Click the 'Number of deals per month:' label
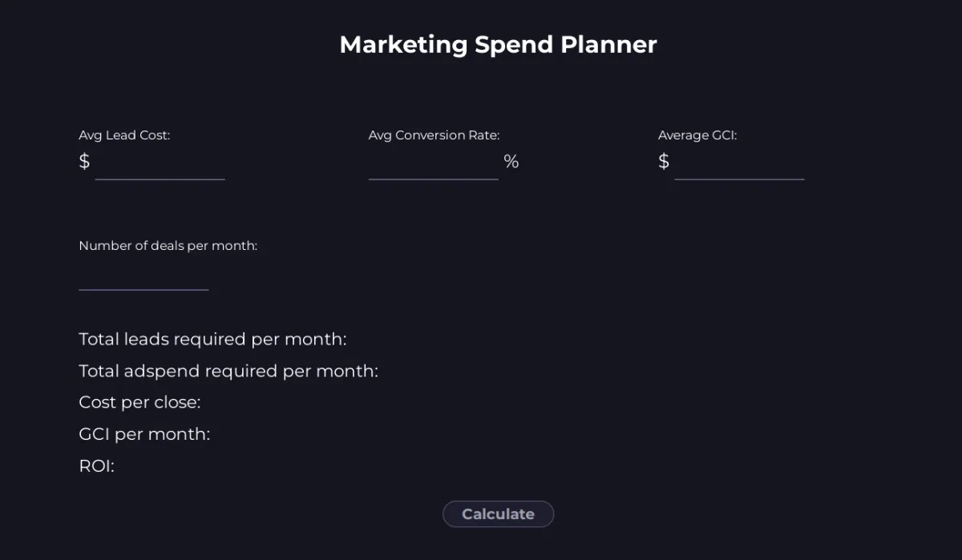The height and width of the screenshot is (560, 962). [168, 246]
